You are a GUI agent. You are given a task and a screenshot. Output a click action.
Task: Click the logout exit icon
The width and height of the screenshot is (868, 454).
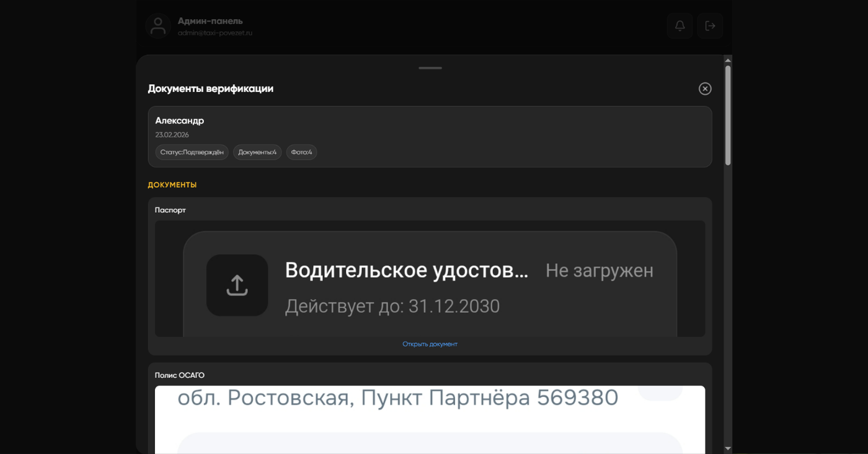tap(709, 25)
